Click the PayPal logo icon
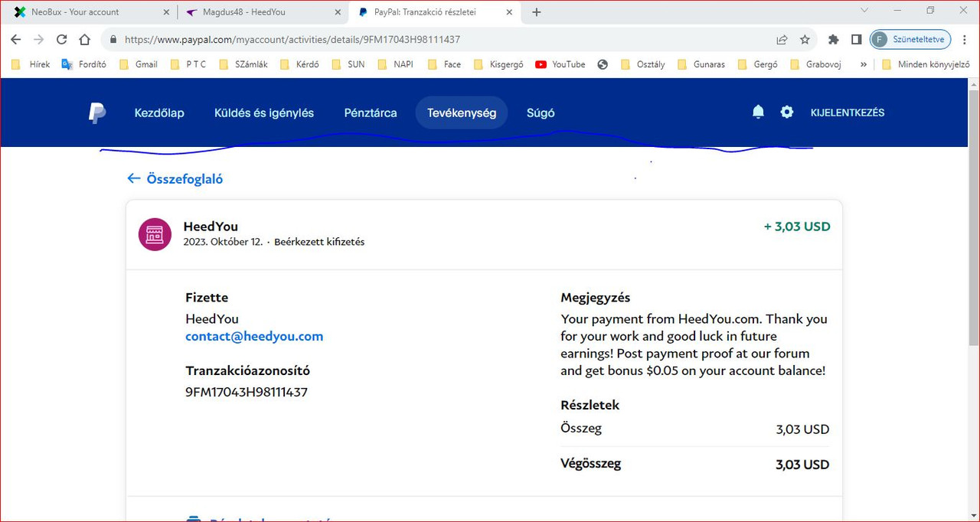The height and width of the screenshot is (522, 980). (x=96, y=113)
